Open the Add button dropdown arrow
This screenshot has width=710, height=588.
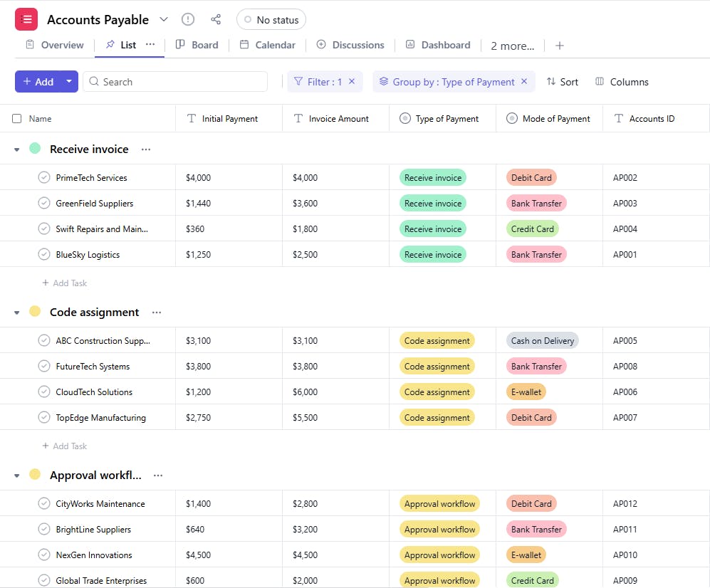tap(69, 82)
